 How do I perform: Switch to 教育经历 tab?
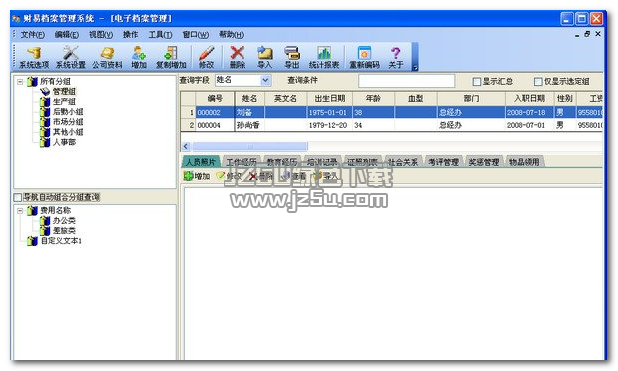coord(281,162)
